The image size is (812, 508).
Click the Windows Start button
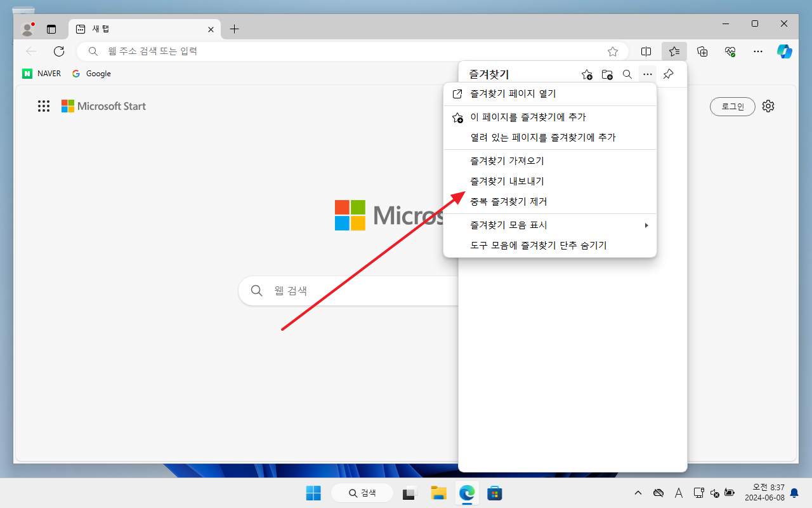(313, 493)
